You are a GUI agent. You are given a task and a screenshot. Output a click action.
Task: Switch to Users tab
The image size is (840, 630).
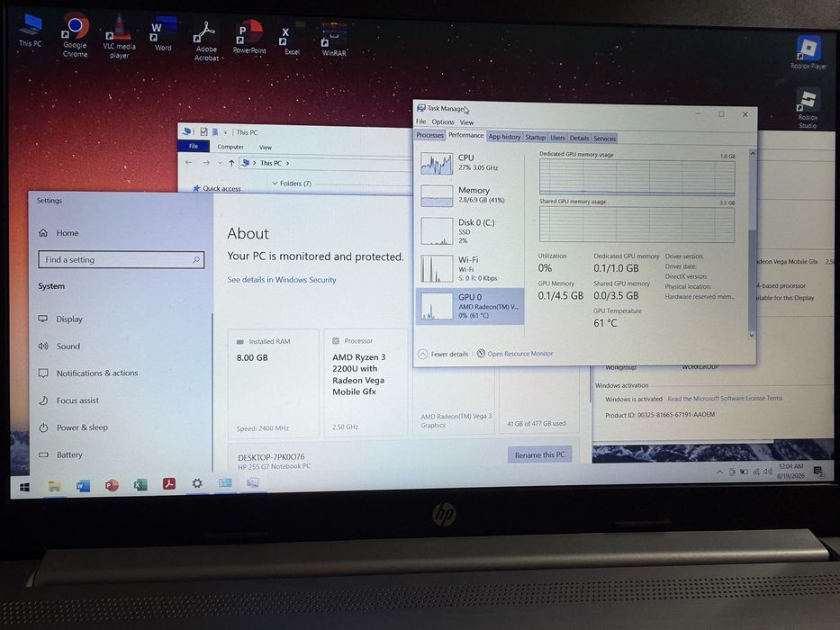[x=557, y=138]
